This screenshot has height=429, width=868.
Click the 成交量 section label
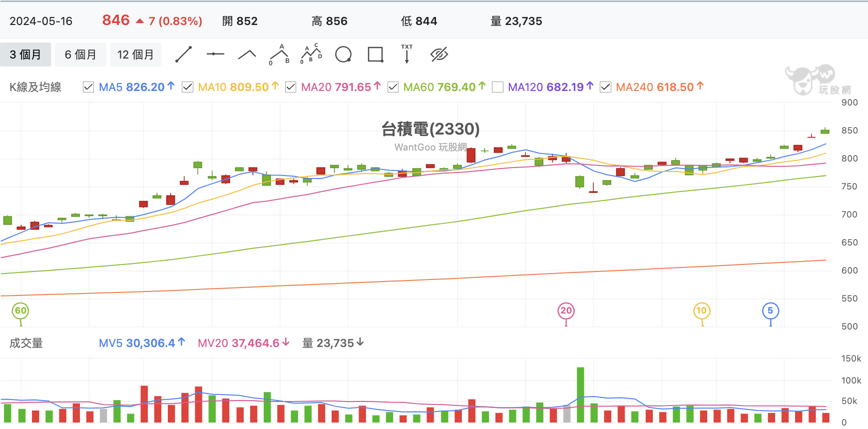point(26,343)
